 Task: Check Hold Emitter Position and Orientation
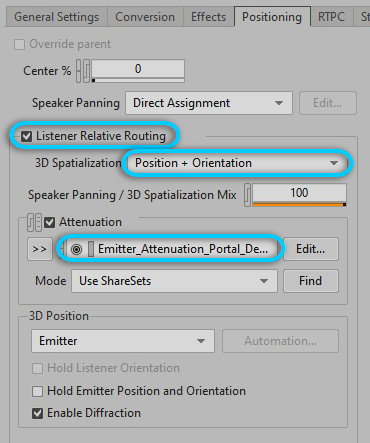(x=37, y=391)
